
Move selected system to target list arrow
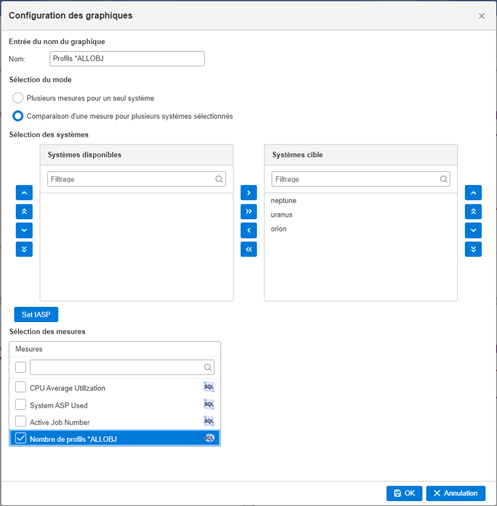(249, 193)
